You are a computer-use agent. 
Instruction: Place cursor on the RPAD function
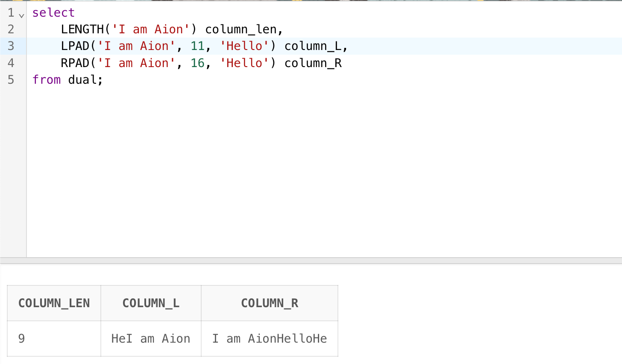click(x=75, y=63)
